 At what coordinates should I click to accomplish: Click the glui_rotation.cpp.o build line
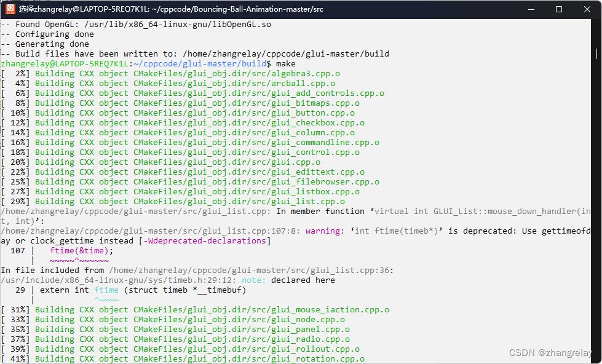coord(183,359)
